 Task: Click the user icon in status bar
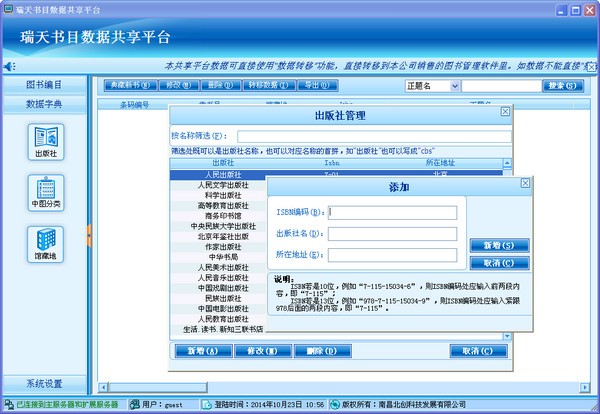click(x=134, y=404)
